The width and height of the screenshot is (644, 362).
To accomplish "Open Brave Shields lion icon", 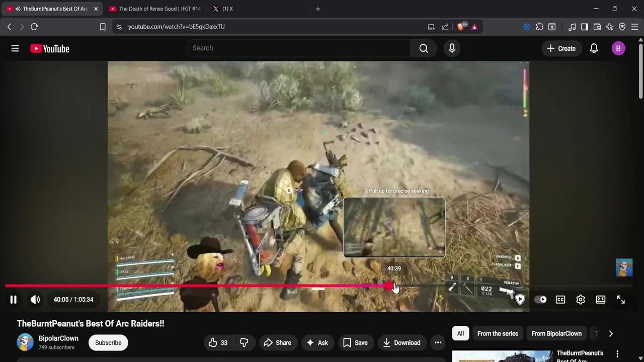I will 461,27.
